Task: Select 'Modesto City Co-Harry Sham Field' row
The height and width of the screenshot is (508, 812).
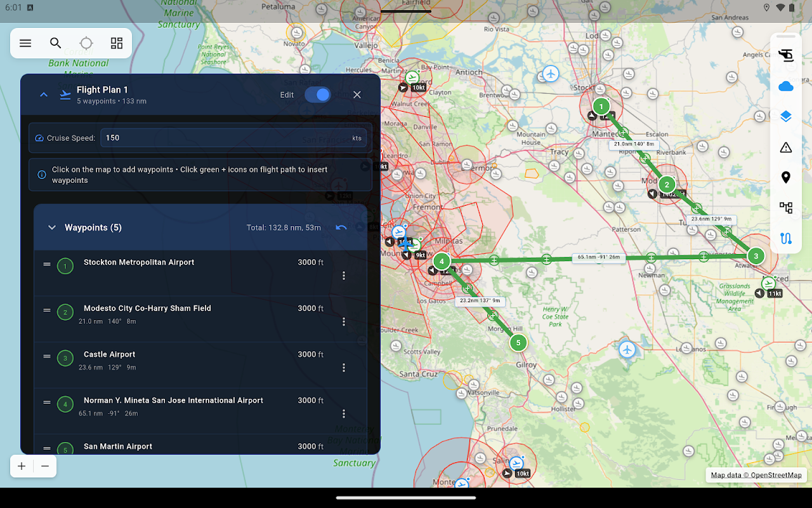Action: pos(200,319)
